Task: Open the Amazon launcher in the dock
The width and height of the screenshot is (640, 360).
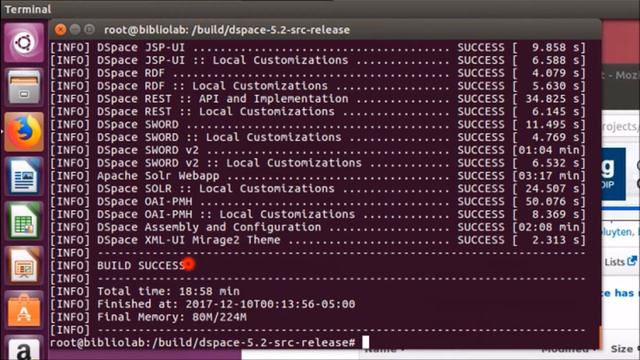Action: click(24, 348)
